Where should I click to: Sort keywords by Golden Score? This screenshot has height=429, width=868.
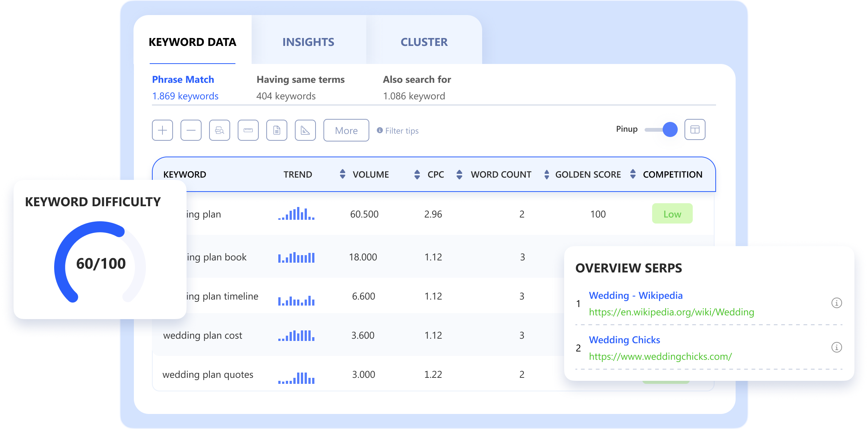coord(546,174)
